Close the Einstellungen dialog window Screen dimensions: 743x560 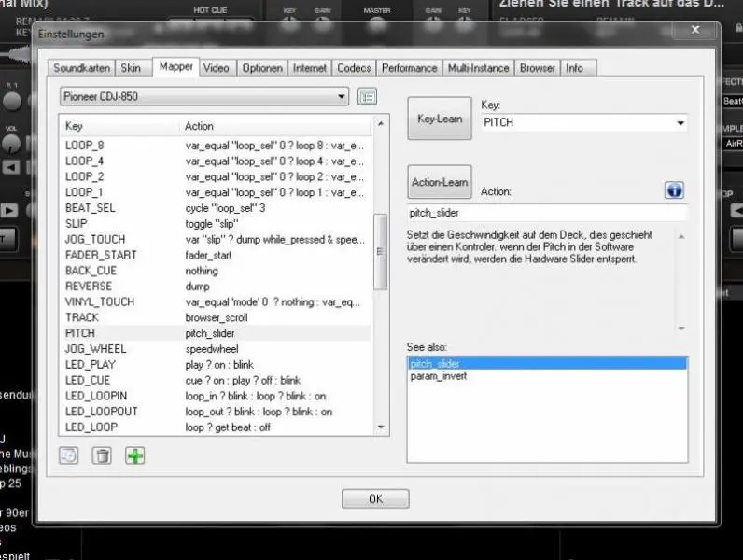pos(695,31)
